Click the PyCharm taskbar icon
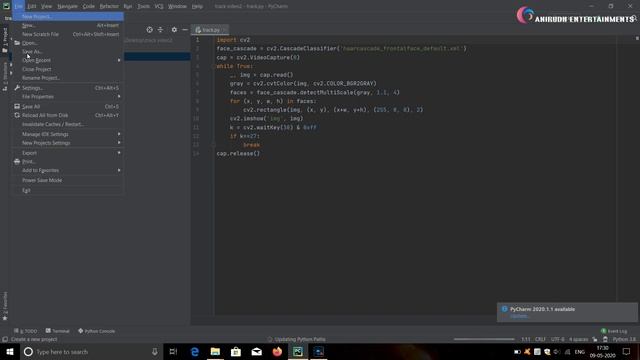The image size is (640, 360). [298, 351]
